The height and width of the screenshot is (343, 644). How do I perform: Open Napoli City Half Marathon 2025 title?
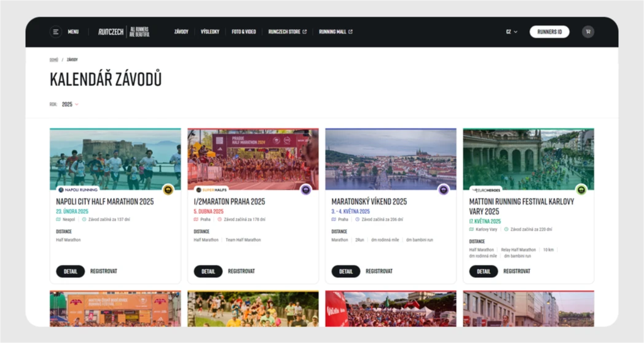click(x=104, y=202)
